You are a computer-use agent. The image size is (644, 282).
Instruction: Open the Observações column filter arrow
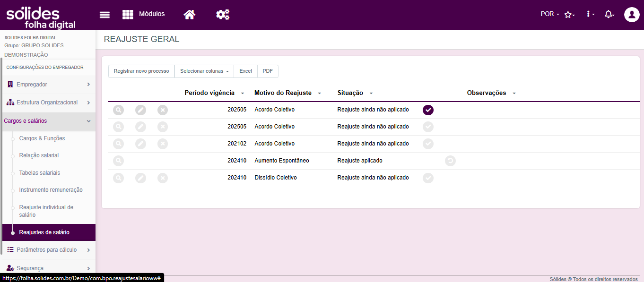pyautogui.click(x=514, y=94)
